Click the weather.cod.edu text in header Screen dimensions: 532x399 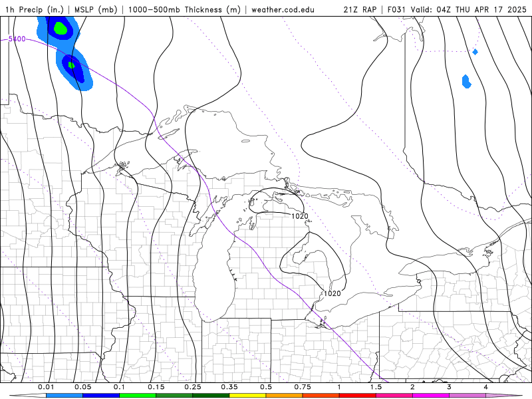click(283, 9)
